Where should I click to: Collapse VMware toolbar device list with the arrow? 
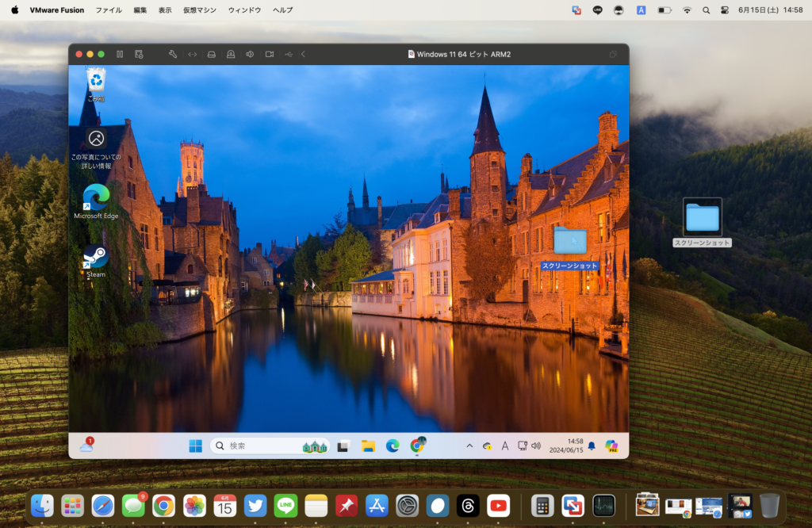coord(303,54)
